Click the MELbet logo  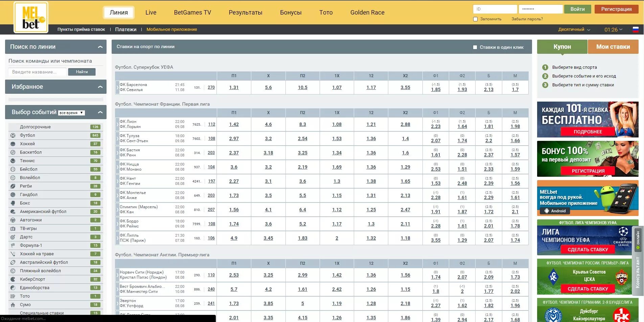[x=31, y=17]
